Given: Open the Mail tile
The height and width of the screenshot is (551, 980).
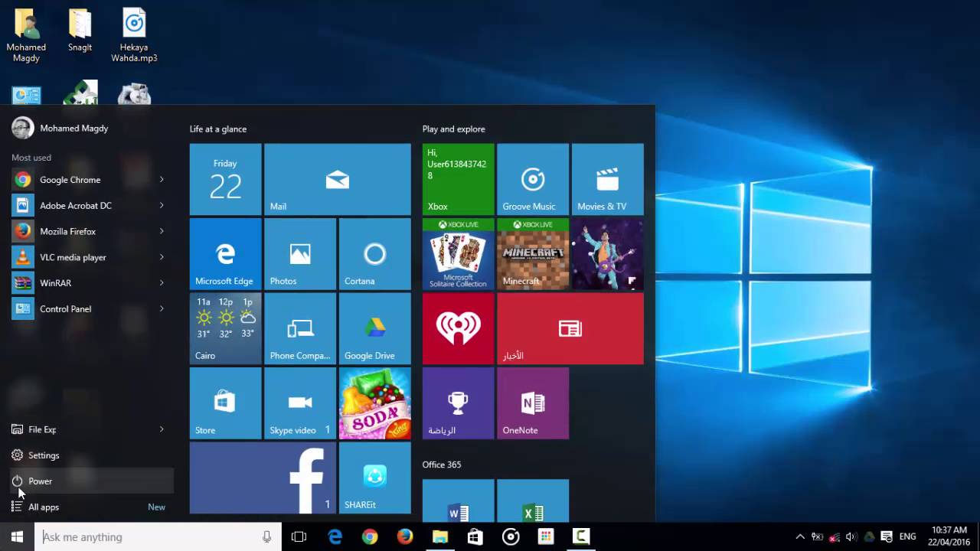Looking at the screenshot, I should 338,180.
